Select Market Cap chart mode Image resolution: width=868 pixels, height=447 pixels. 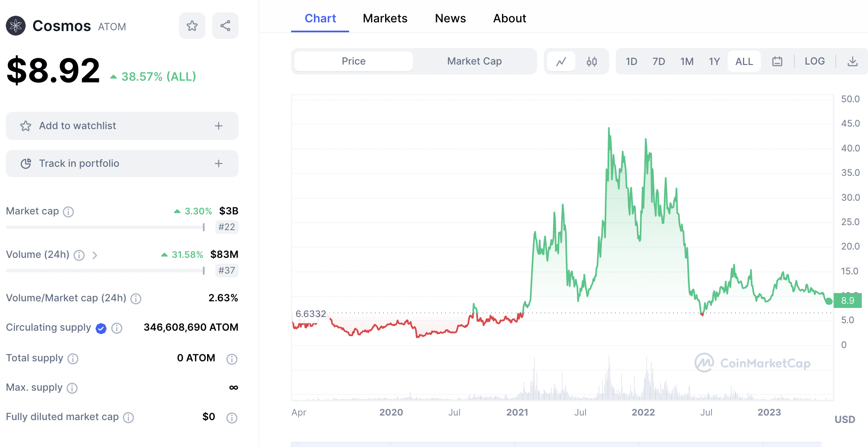(x=475, y=61)
